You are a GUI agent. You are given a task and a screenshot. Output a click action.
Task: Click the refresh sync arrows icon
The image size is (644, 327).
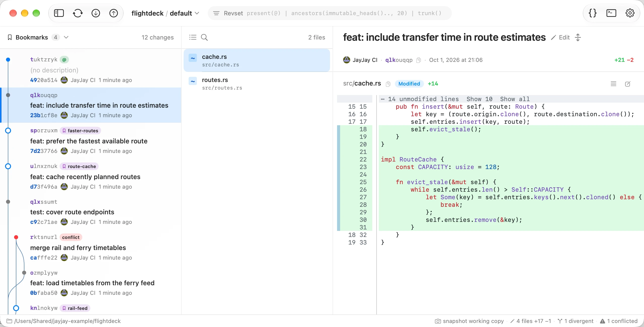[78, 13]
